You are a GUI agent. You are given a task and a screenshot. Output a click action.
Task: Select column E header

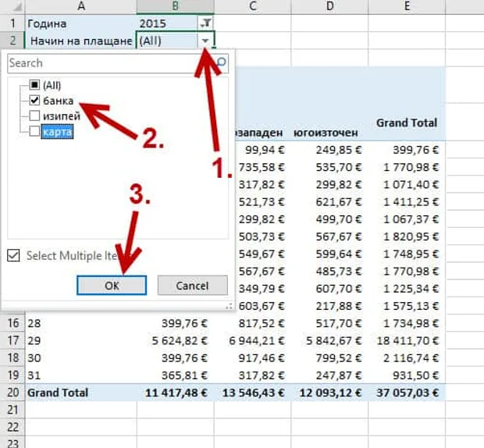407,6
